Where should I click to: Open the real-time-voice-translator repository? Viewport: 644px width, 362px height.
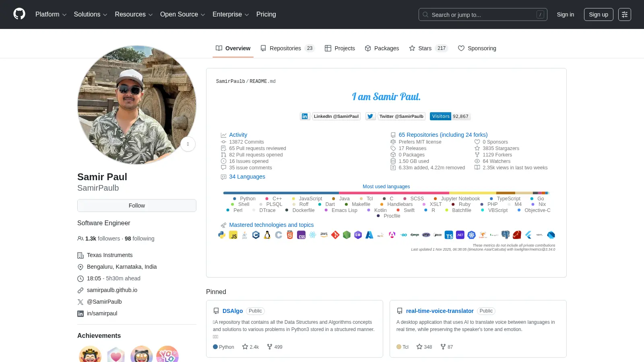click(440, 311)
